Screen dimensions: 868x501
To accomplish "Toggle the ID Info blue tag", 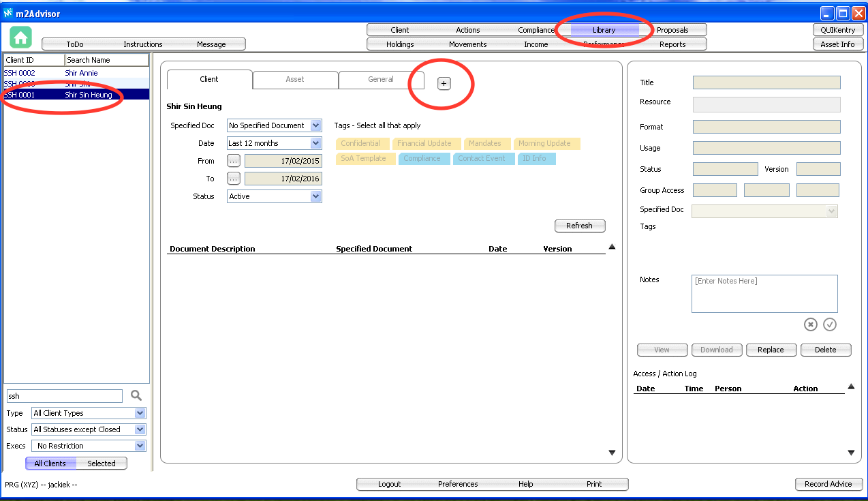I will click(536, 159).
